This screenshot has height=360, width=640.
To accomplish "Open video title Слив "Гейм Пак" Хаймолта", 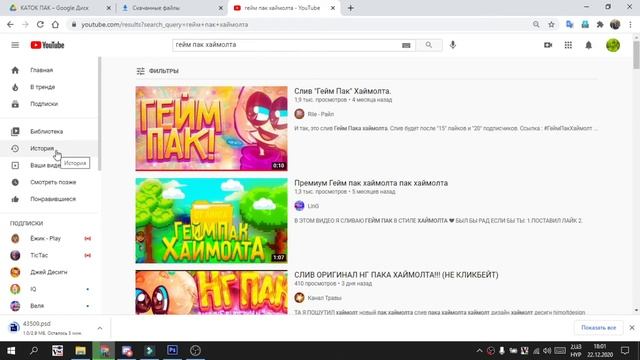I will coord(342,91).
